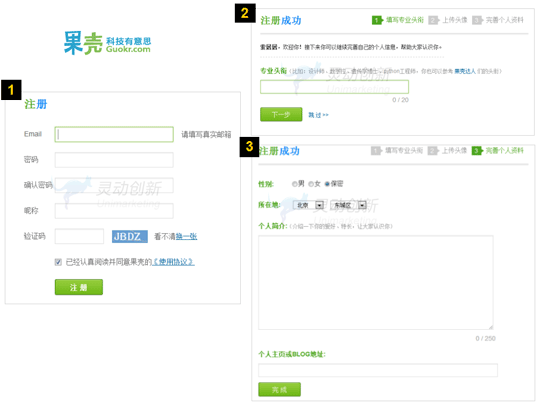Click step 2 upload avatar icon in panel 2
Image resolution: width=540 pixels, height=406 pixels.
(434, 20)
